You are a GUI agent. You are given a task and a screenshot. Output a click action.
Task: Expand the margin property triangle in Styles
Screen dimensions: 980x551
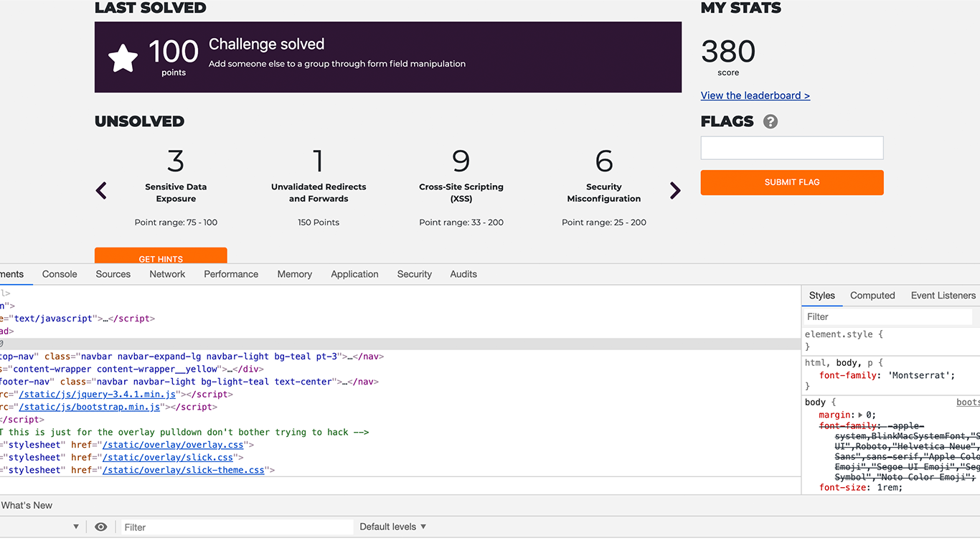coord(862,415)
